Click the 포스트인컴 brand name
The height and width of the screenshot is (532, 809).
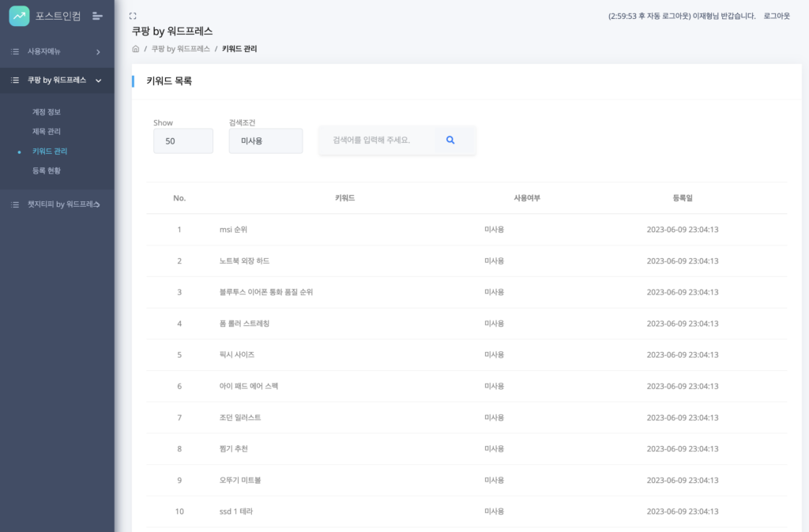pos(58,16)
